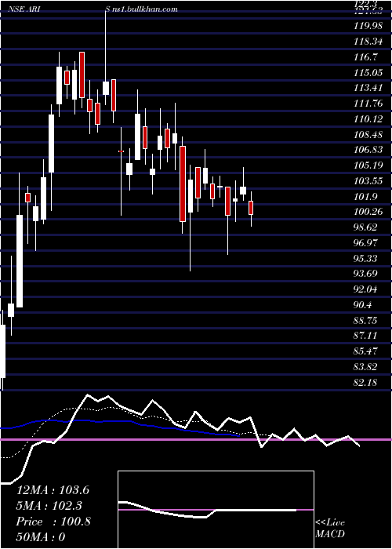Select the 87.11 price axis label

pyautogui.click(x=366, y=336)
